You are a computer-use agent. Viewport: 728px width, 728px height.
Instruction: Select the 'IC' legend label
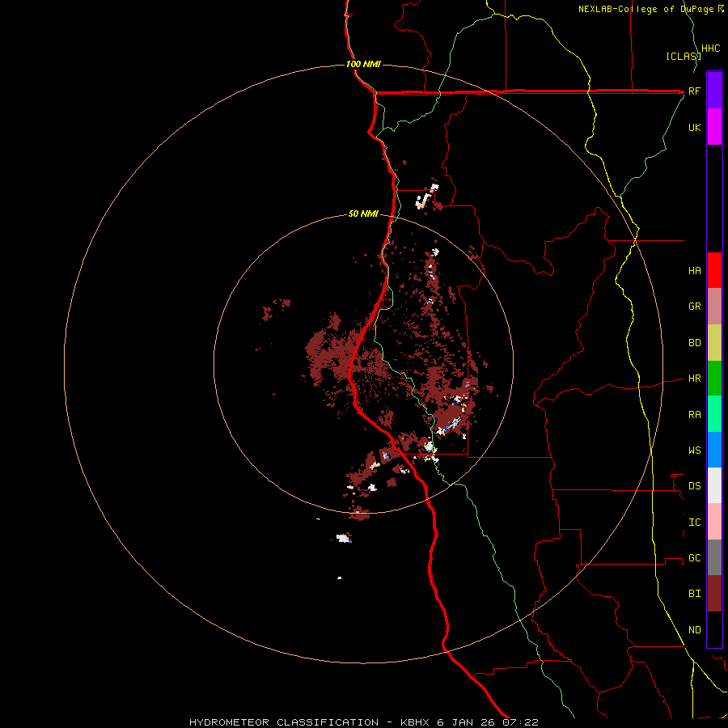pos(695,523)
